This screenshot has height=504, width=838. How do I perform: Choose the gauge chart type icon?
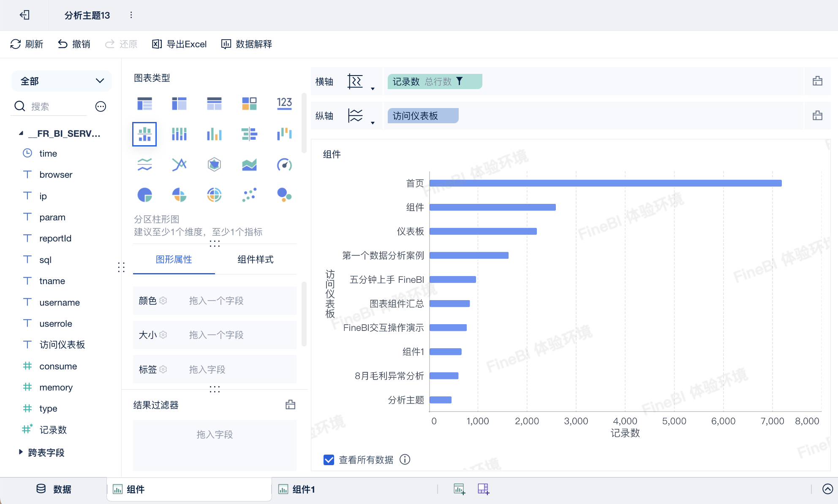284,165
